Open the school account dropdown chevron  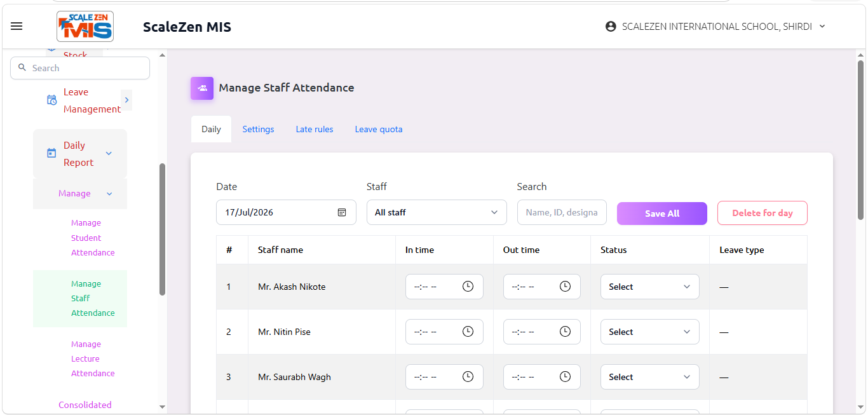pyautogui.click(x=822, y=27)
